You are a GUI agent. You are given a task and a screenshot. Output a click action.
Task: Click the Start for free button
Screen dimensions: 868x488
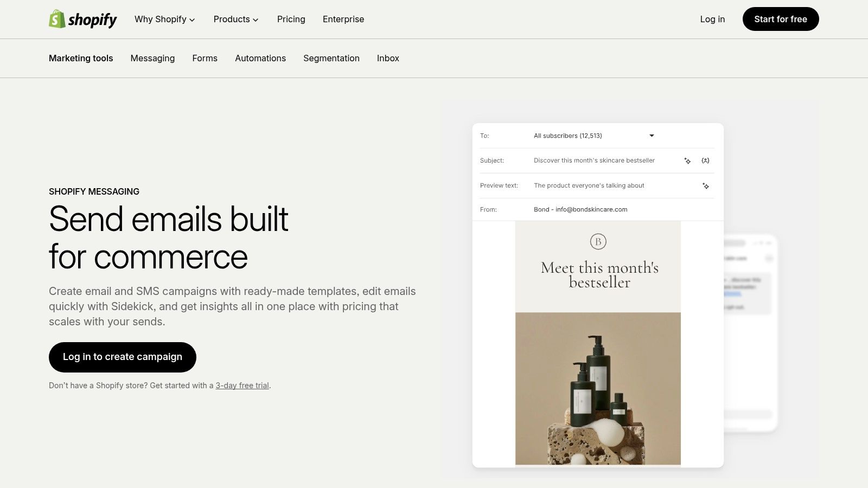coord(781,19)
